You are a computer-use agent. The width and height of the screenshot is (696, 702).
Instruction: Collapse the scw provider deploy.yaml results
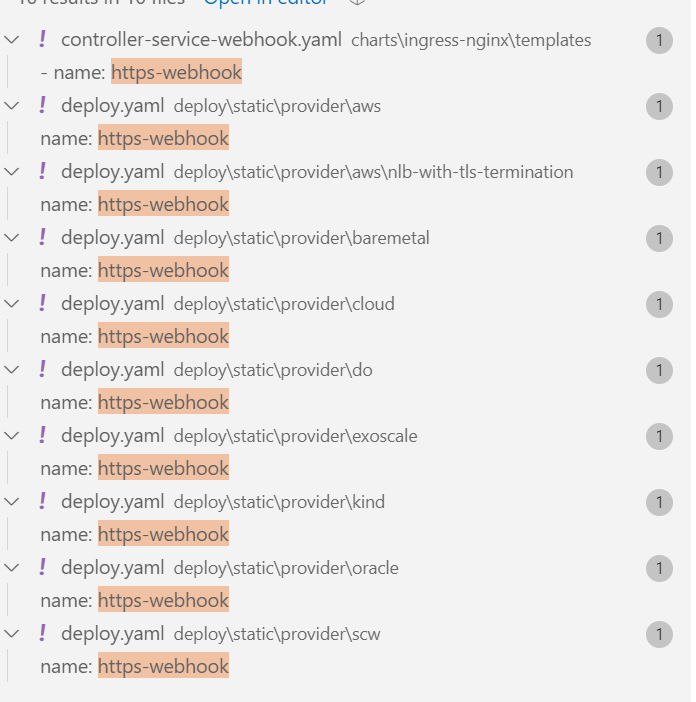pyautogui.click(x=12, y=634)
